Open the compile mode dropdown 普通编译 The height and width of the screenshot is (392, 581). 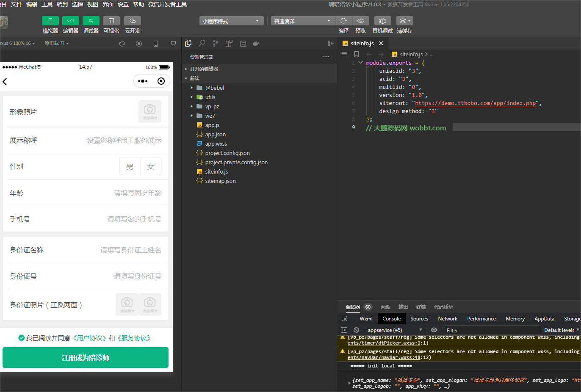pyautogui.click(x=303, y=21)
